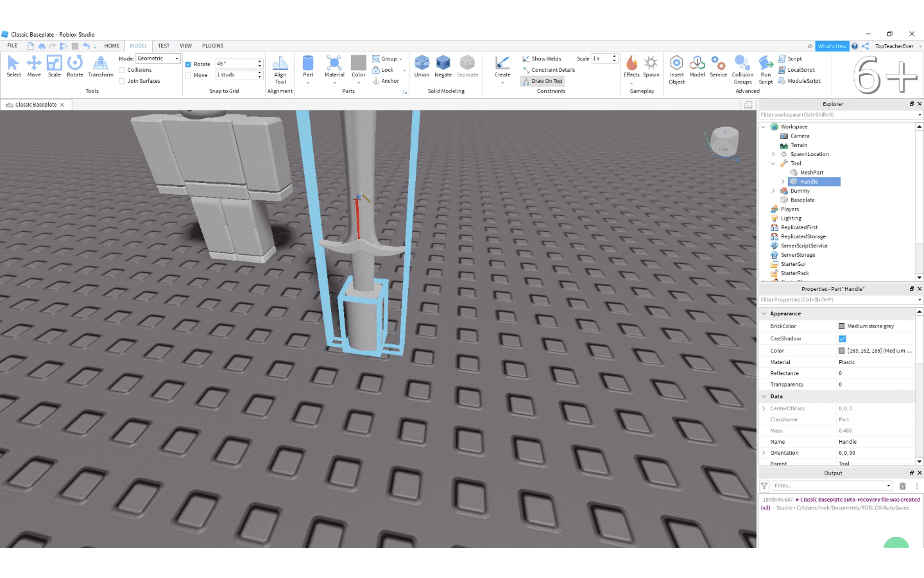Toggle Show Welds

click(x=542, y=58)
